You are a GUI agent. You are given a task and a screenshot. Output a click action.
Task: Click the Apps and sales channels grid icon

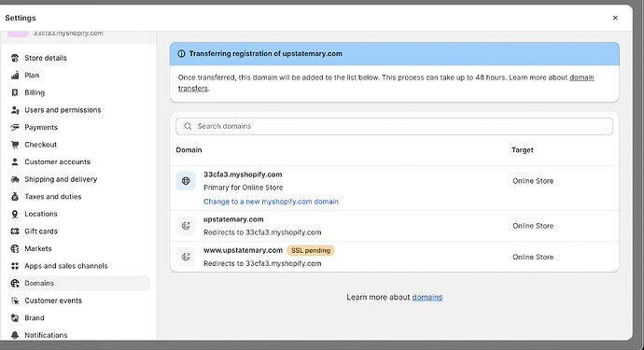15,266
